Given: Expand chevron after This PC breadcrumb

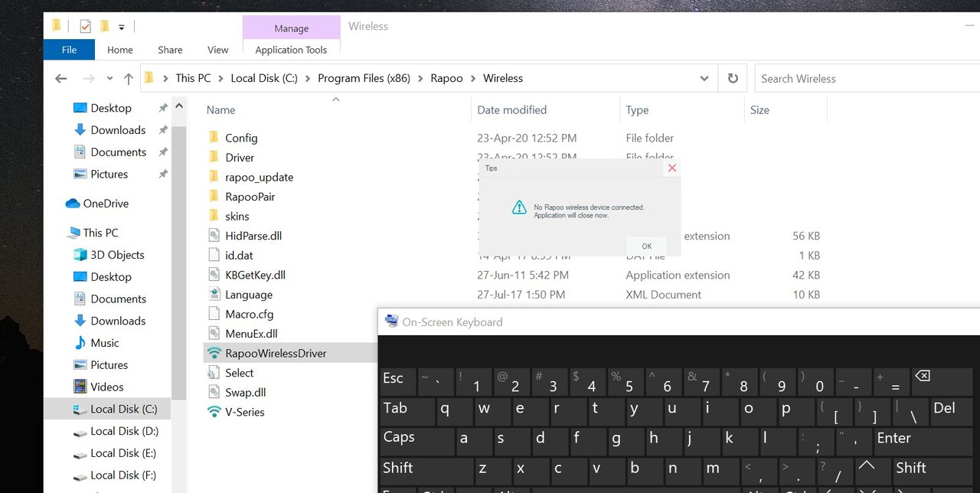Looking at the screenshot, I should [220, 78].
